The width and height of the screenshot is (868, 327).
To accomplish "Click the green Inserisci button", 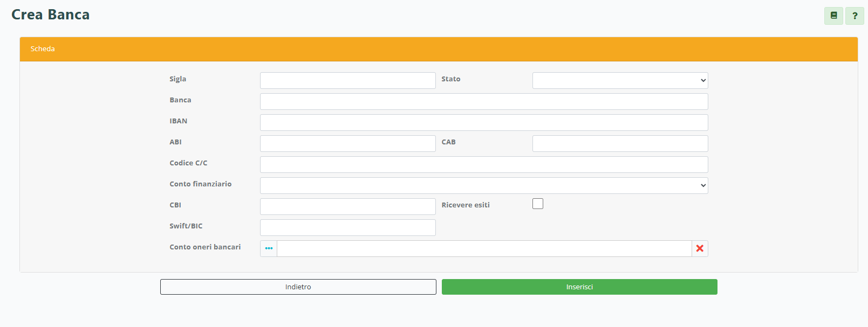I will (579, 287).
